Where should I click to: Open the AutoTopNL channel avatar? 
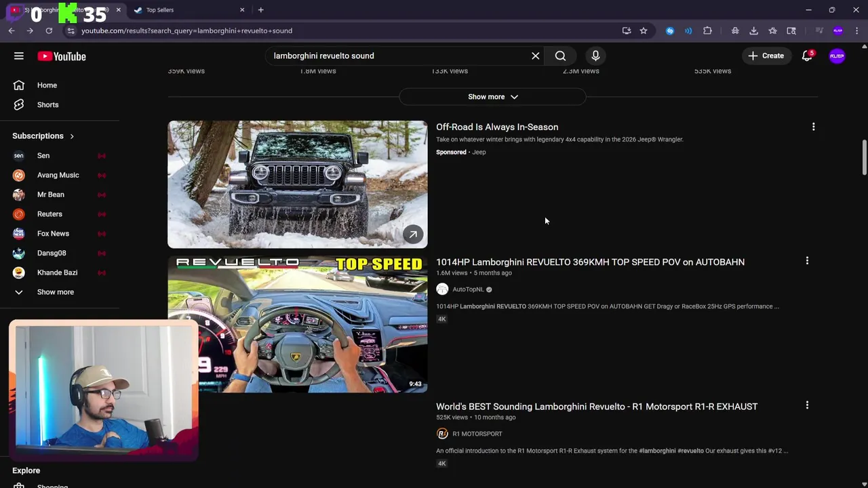tap(442, 289)
